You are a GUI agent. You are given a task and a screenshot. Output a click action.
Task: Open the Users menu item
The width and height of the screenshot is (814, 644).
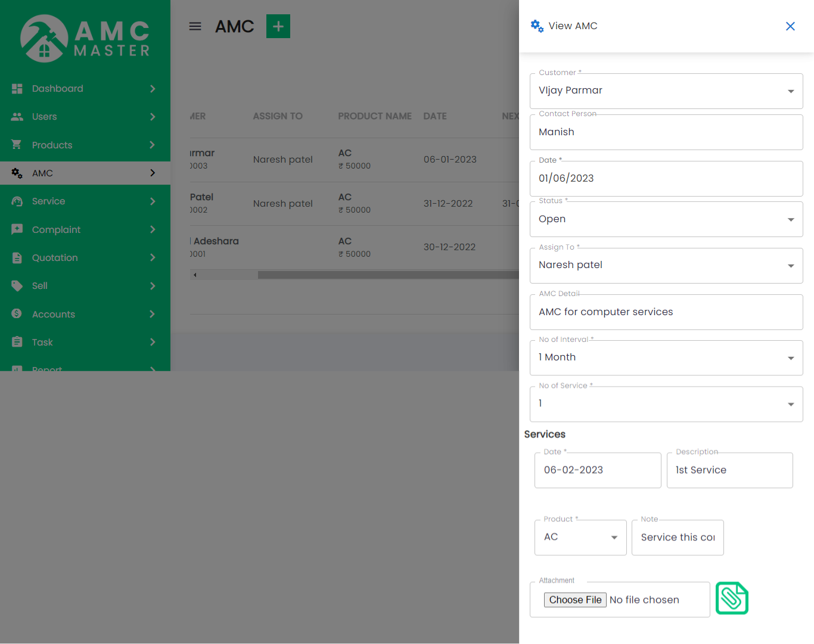point(45,117)
